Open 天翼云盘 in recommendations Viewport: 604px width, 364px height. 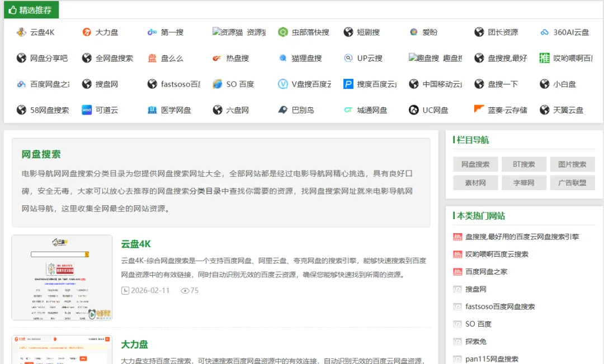tap(568, 110)
